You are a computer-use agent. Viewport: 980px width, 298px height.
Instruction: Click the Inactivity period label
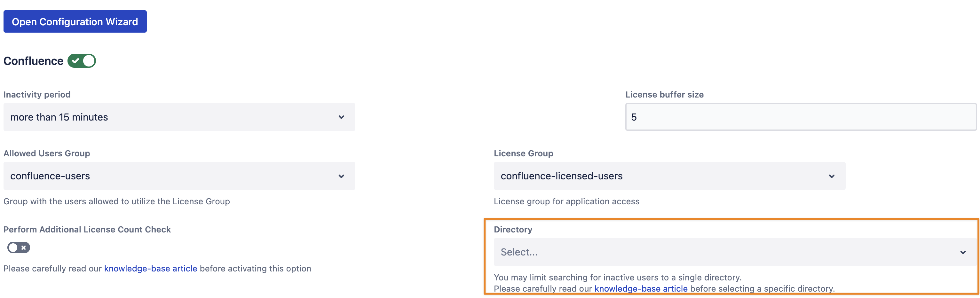click(x=37, y=95)
